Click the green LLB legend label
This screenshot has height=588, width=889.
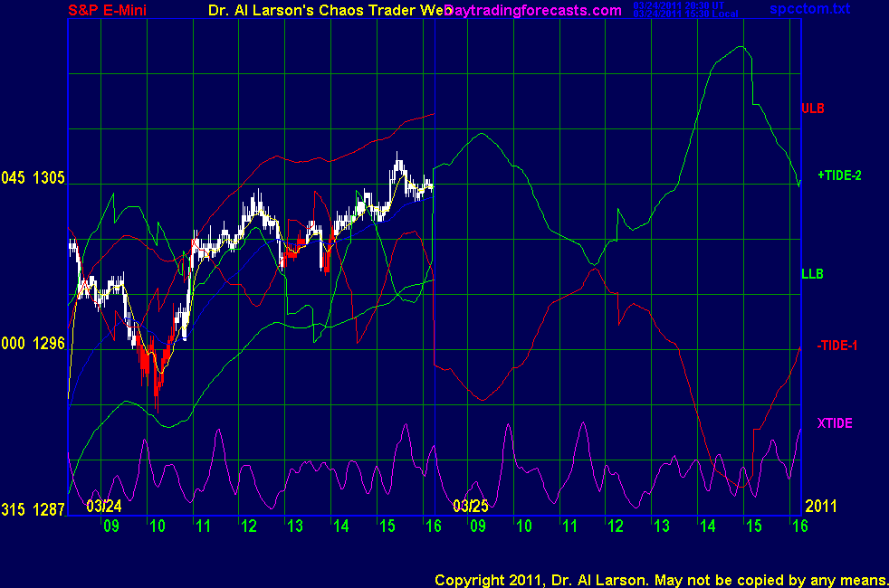pyautogui.click(x=812, y=274)
